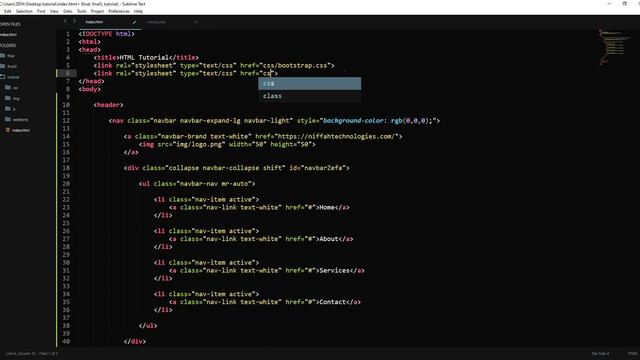Screen dimensions: 640x360
Task: Click the tab navigation back arrow
Action: (x=65, y=21)
